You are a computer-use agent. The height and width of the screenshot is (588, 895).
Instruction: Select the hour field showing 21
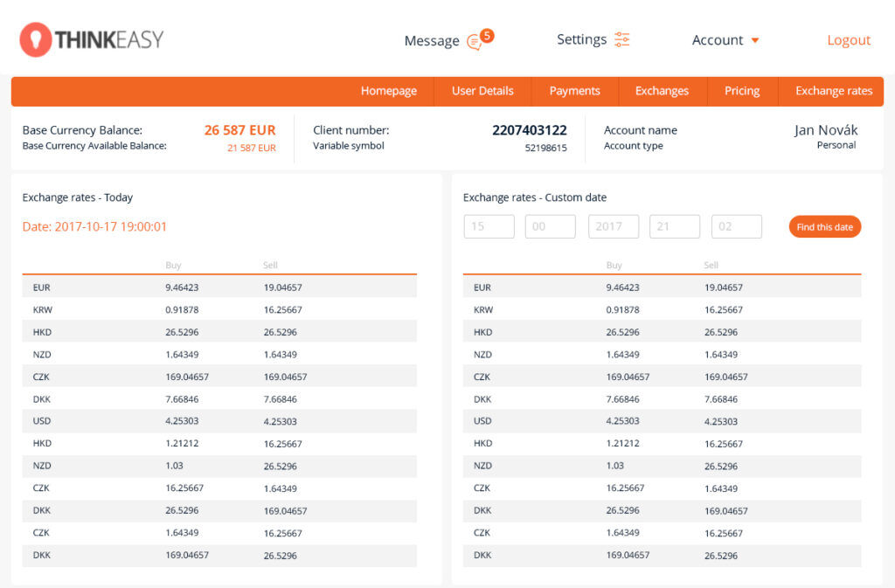pos(675,226)
